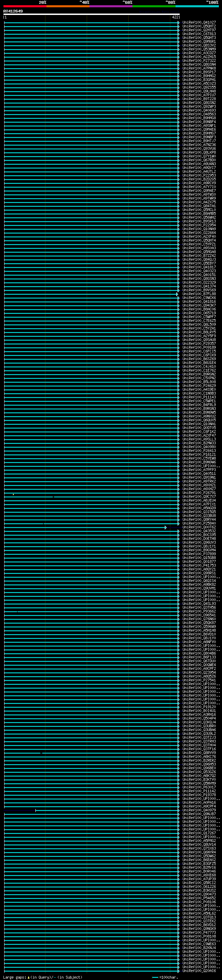Select hit label UniRef100_D0ETH8

pos(199,539)
